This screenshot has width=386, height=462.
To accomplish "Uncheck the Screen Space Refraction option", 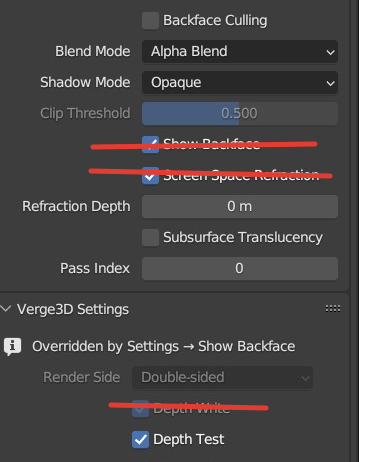I will [x=150, y=175].
